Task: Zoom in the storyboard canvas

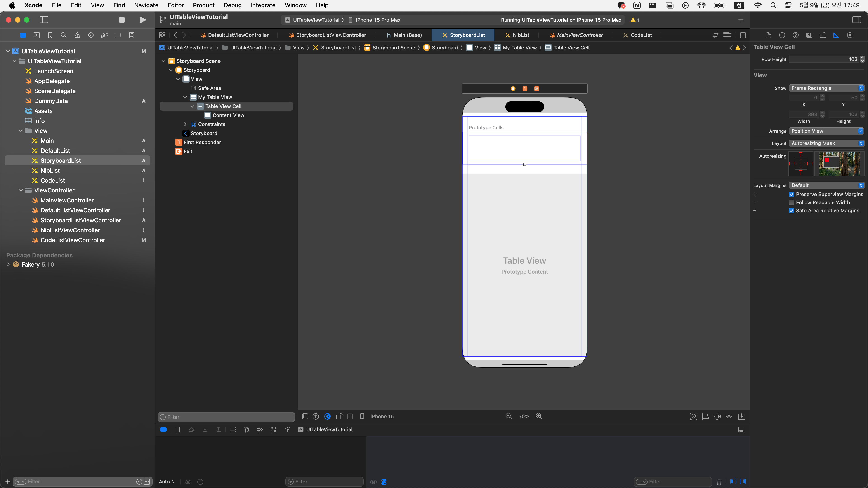Action: point(539,416)
